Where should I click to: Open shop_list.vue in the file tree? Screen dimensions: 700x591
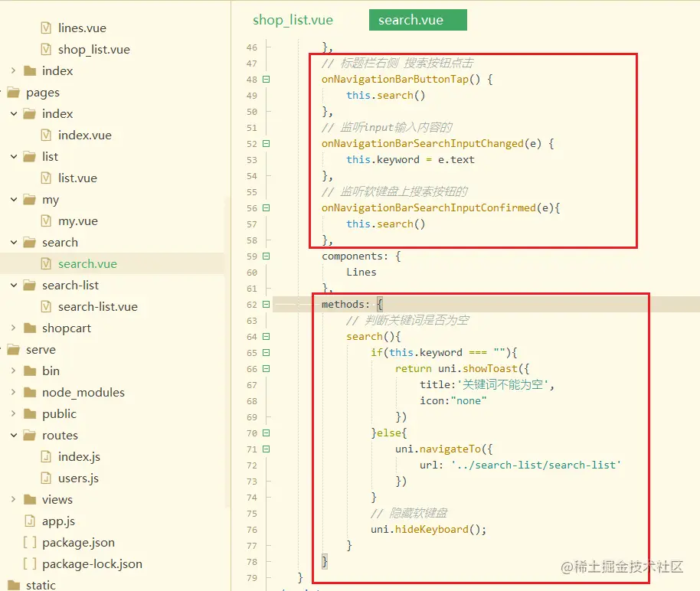[x=93, y=50]
